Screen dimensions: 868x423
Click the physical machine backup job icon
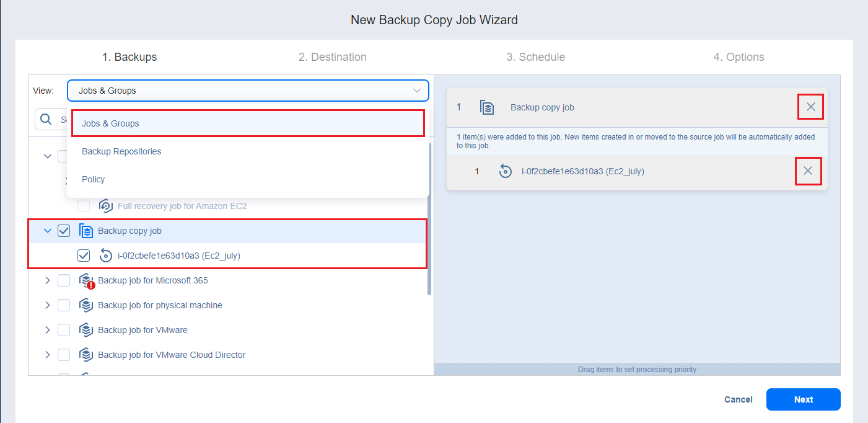[86, 305]
